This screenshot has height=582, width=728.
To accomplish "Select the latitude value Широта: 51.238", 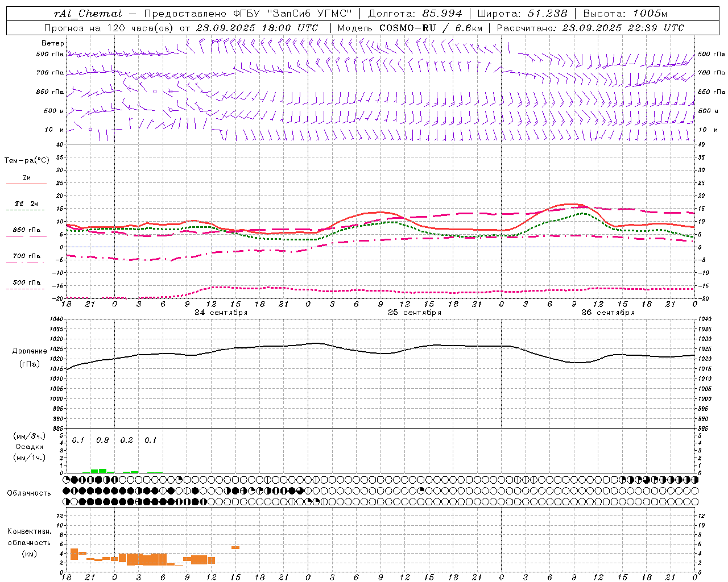I will tap(522, 14).
